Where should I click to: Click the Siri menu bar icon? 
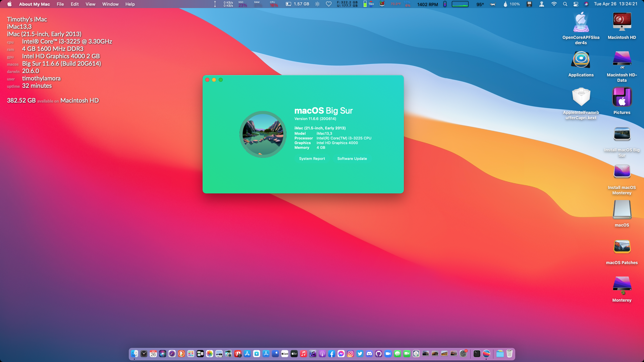point(586,4)
